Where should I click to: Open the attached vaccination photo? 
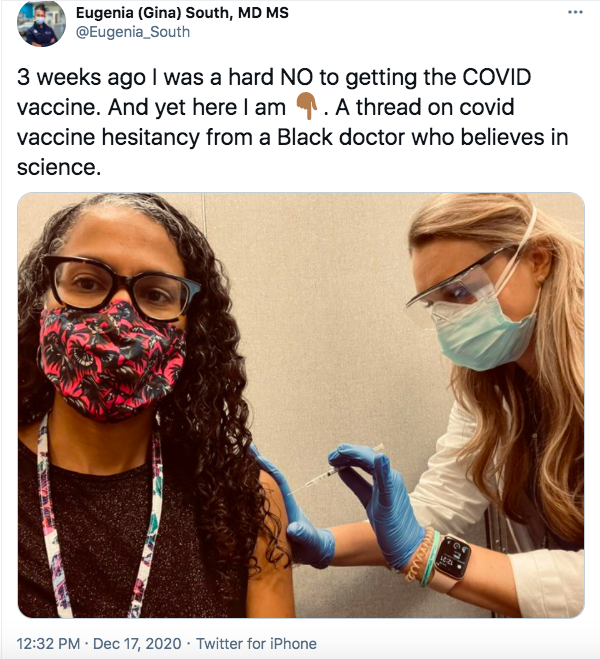301,405
